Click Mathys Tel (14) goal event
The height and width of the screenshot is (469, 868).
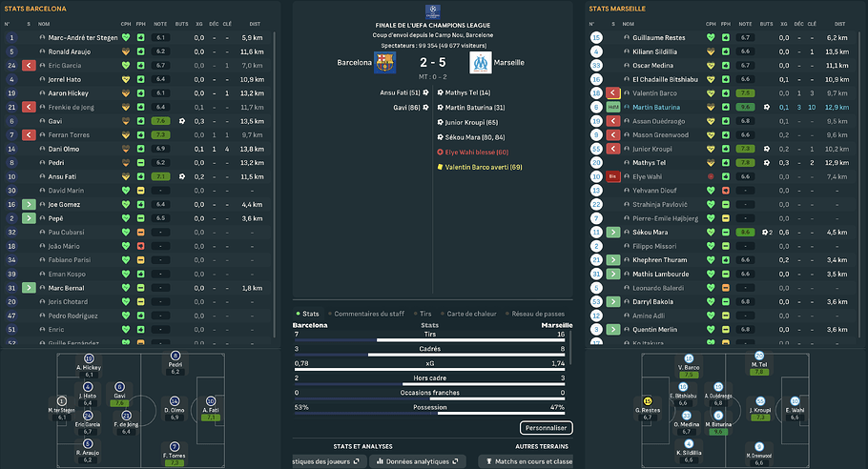coord(464,92)
